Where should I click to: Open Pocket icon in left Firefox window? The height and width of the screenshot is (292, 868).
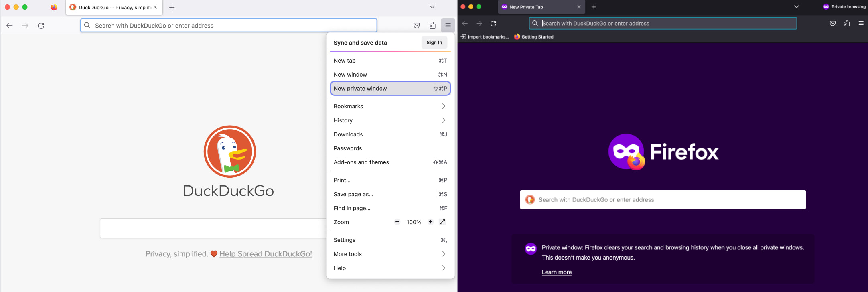coord(417,26)
